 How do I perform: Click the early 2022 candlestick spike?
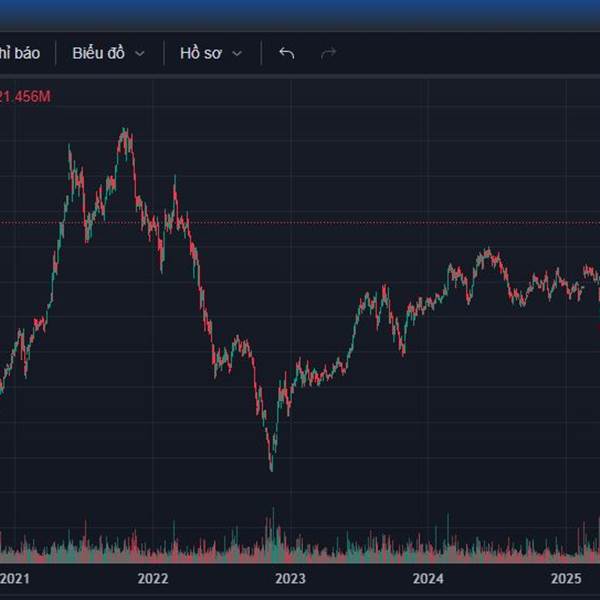tap(175, 181)
